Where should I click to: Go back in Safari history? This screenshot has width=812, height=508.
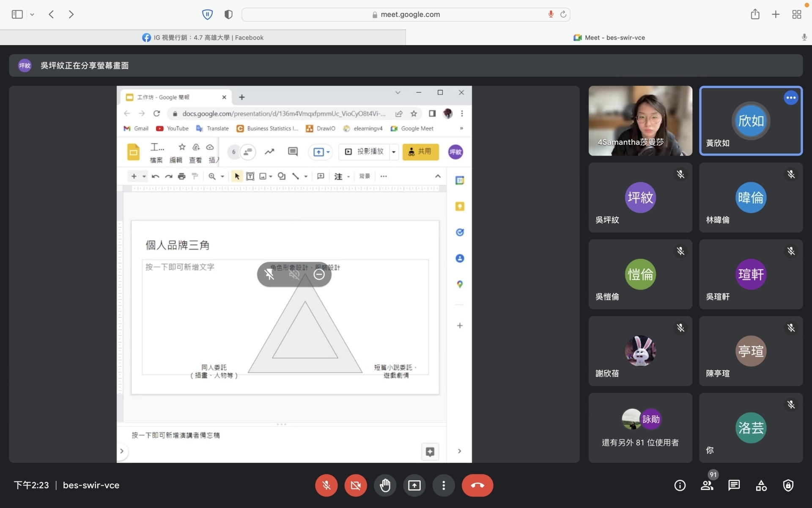pos(51,14)
